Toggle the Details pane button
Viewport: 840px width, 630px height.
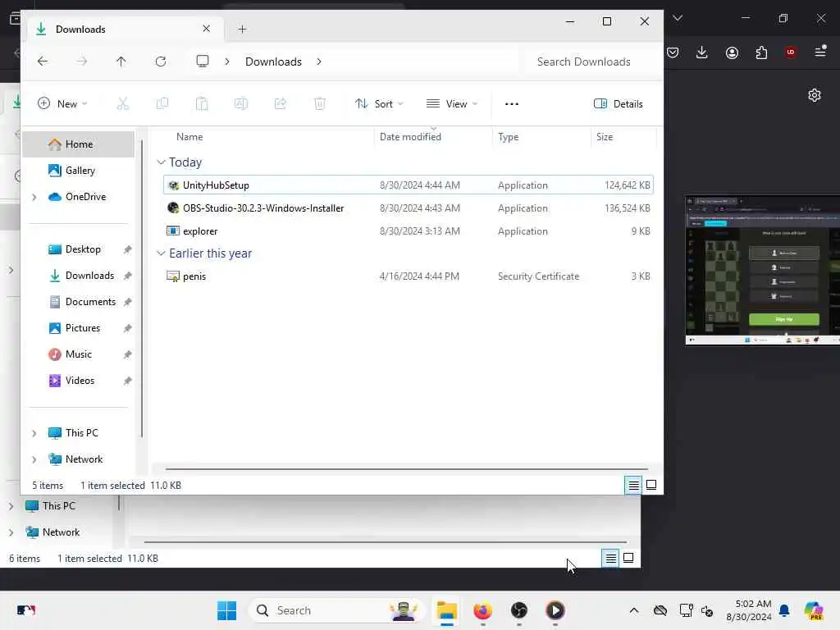click(619, 104)
